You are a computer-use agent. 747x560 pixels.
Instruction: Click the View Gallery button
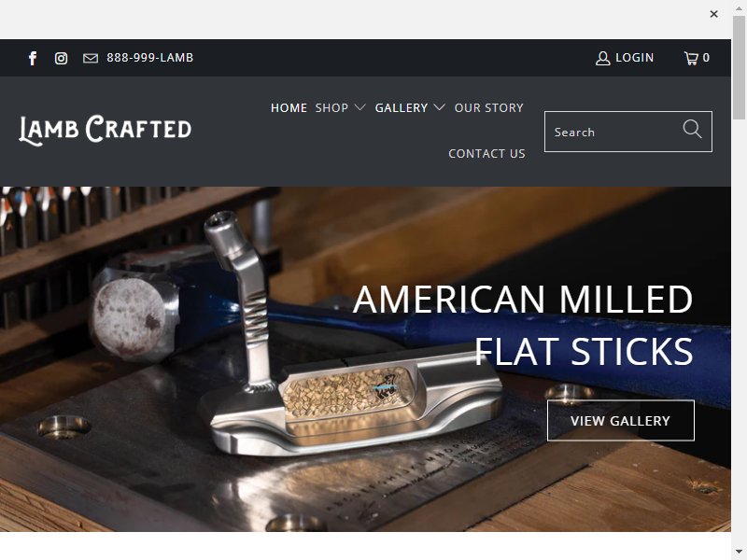(621, 421)
